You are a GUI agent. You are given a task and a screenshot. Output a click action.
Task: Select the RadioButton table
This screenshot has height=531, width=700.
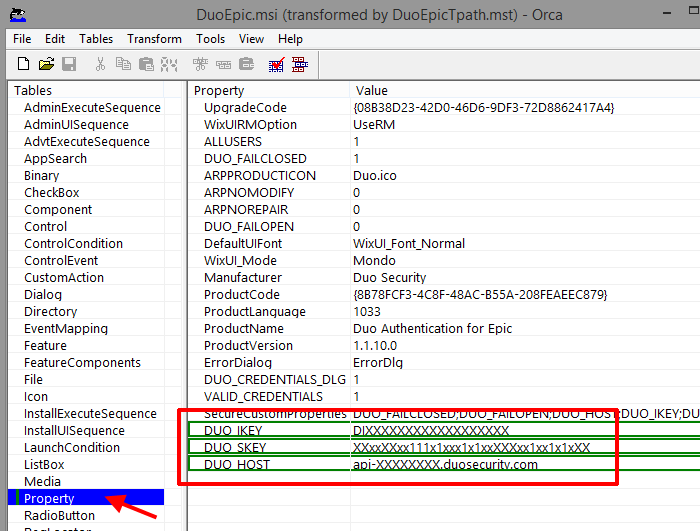coord(59,515)
